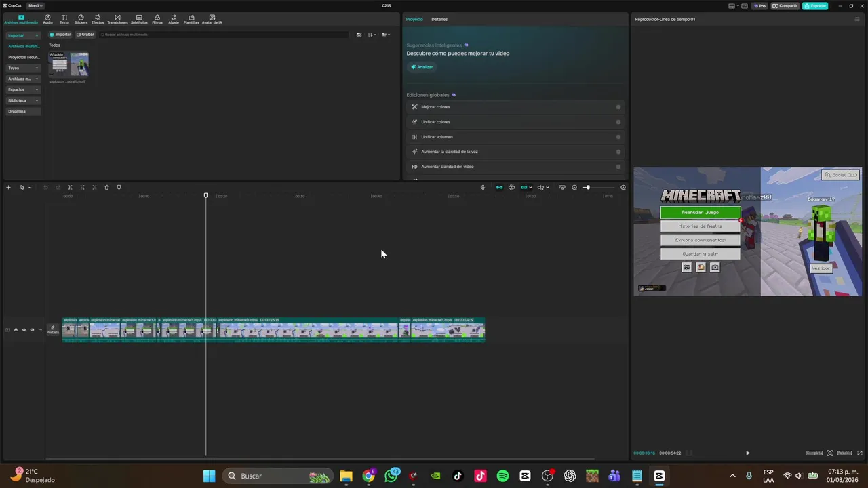
Task: Select the Todos media category
Action: (x=54, y=45)
